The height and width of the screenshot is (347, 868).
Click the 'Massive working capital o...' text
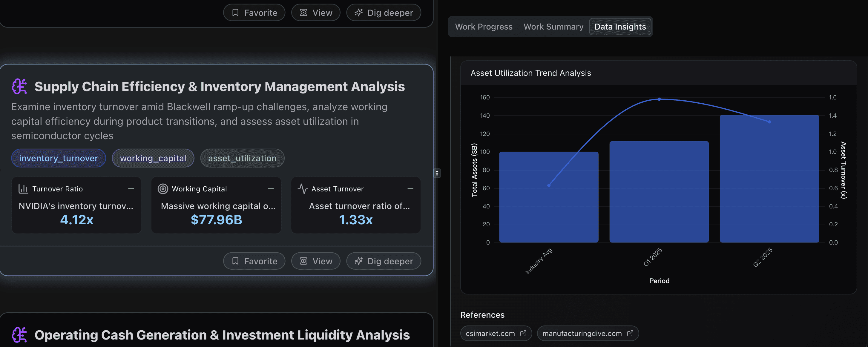[x=218, y=206]
